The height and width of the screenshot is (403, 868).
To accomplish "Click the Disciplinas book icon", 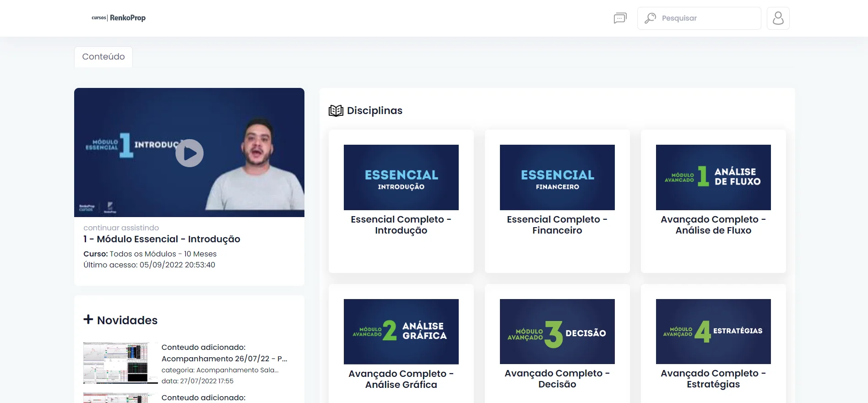I will 336,111.
